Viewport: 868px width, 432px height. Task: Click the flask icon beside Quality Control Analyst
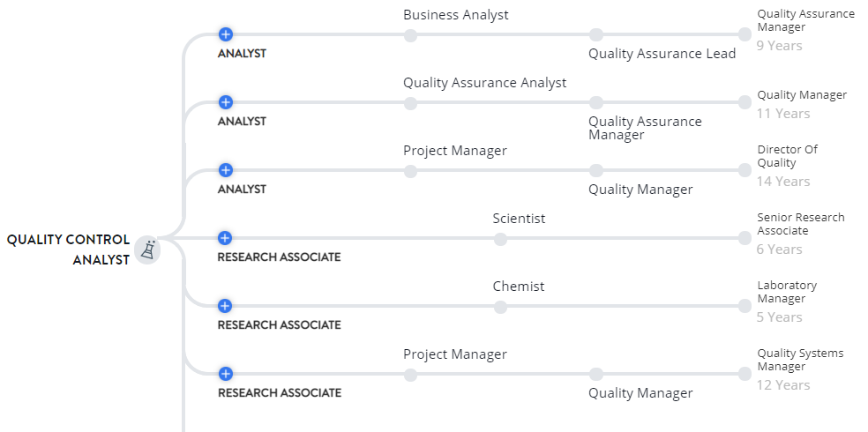pos(147,250)
